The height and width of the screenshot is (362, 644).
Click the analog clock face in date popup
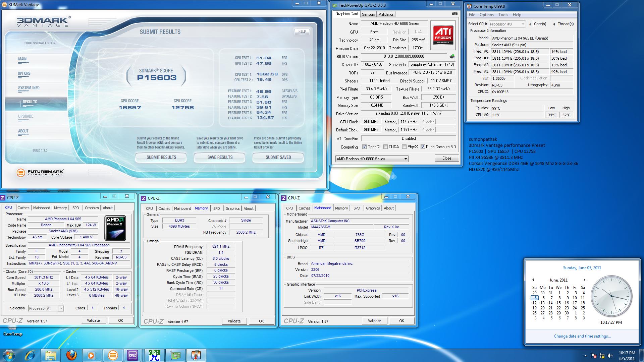click(611, 296)
